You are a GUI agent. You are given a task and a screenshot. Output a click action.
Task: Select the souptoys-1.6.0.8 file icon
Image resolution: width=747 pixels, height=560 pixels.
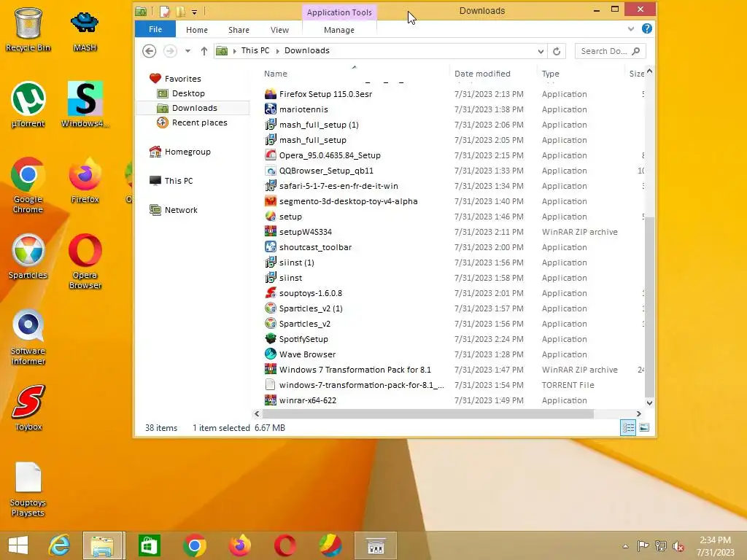(271, 293)
